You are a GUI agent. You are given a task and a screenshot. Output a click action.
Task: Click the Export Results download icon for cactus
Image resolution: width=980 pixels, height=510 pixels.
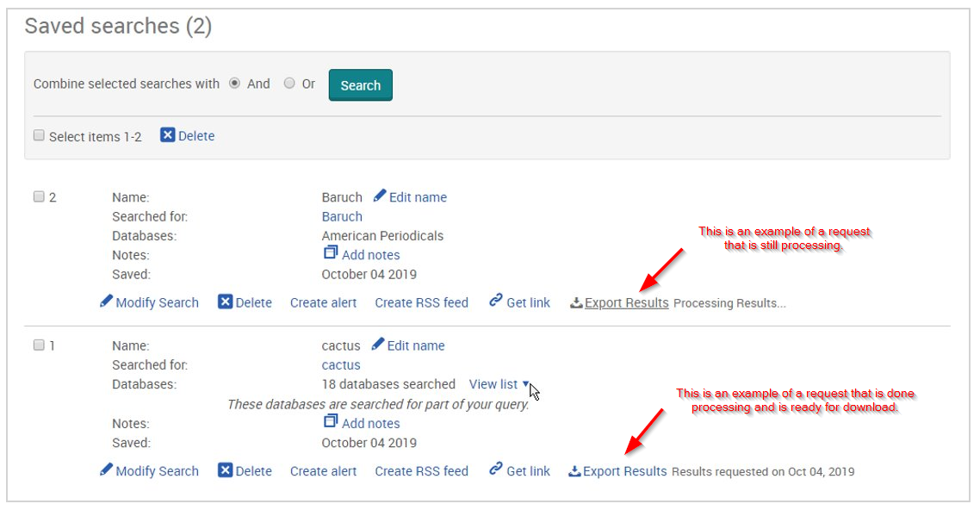tap(573, 470)
